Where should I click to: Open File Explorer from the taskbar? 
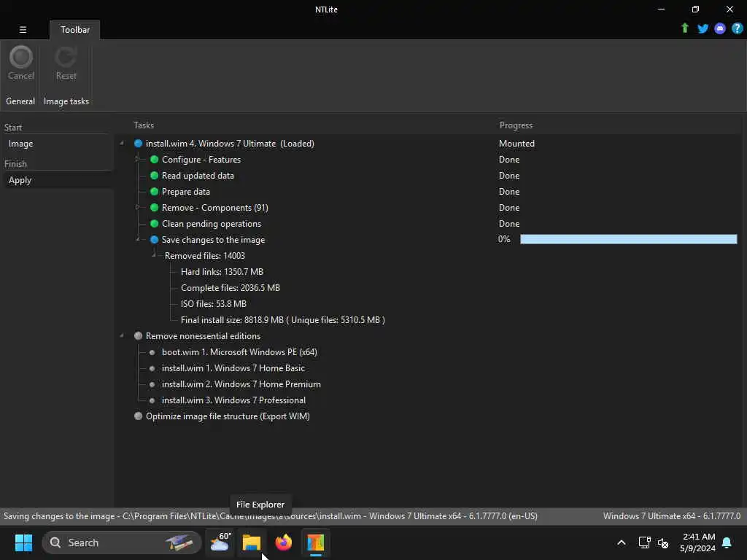[x=252, y=542]
